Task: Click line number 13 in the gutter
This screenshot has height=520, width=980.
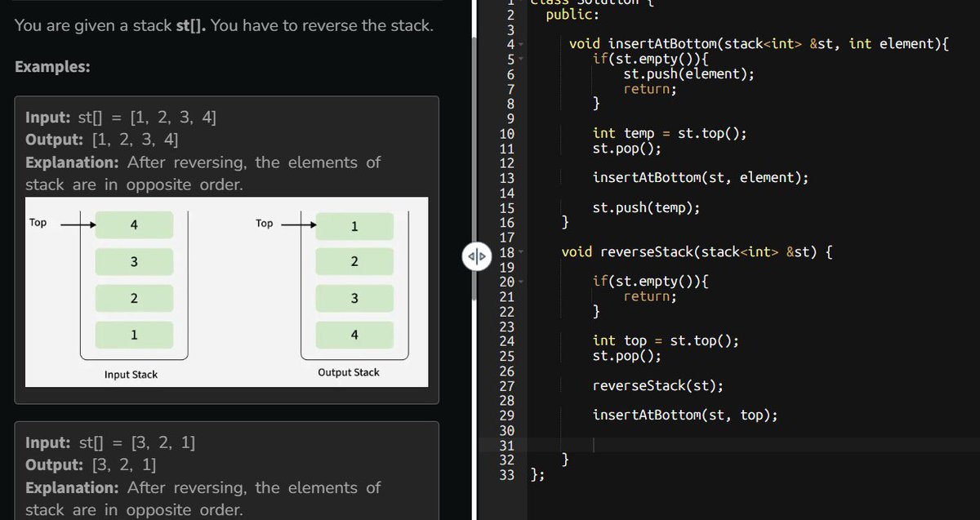Action: coord(506,177)
